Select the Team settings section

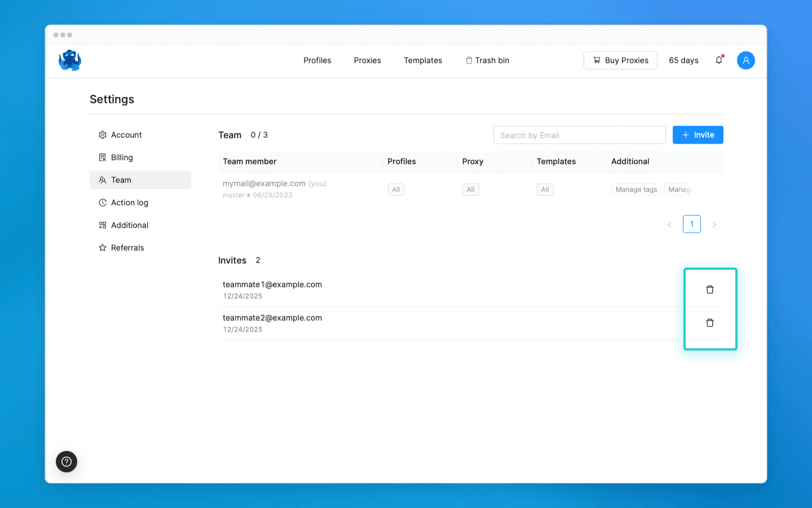140,180
